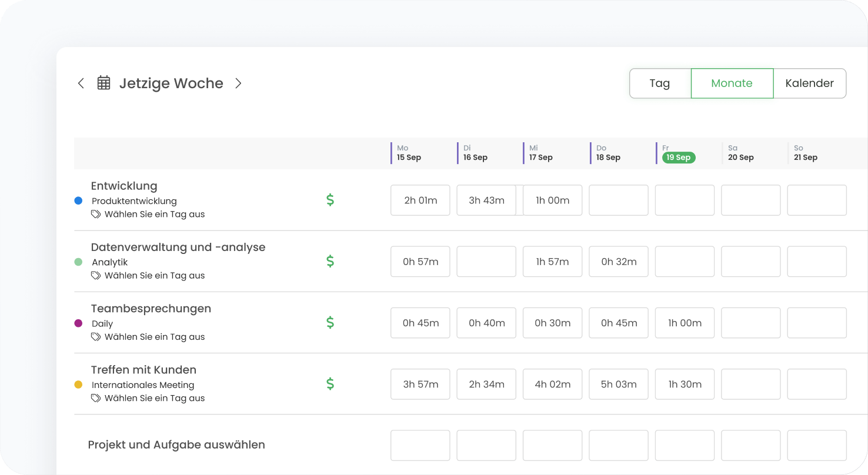Click the tag icon under Daily

(96, 337)
